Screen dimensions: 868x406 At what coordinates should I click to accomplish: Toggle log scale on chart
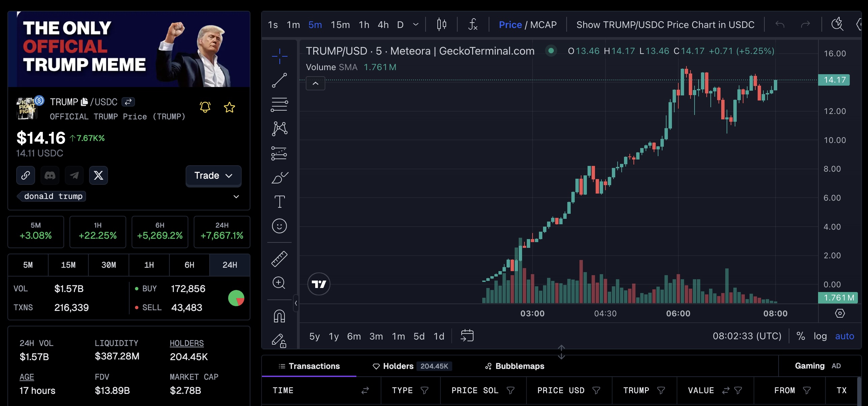pyautogui.click(x=820, y=336)
